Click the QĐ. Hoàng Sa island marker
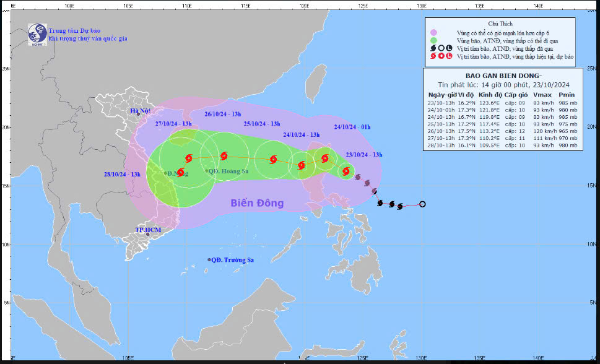The image size is (600, 364). pyautogui.click(x=207, y=171)
